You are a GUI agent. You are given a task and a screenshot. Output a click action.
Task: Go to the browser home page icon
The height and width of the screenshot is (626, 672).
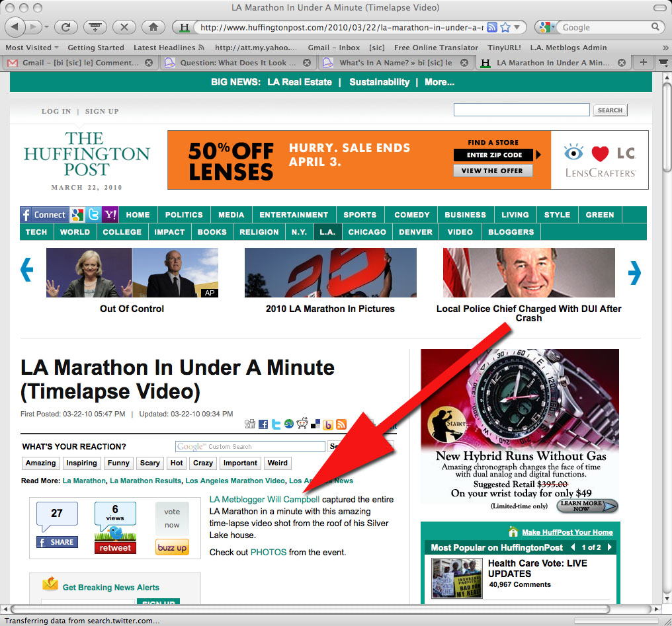[x=153, y=27]
